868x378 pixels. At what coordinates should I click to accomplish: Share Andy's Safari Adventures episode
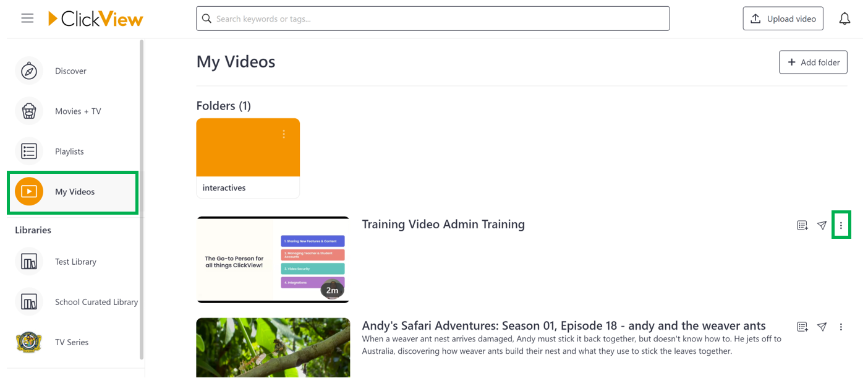pos(822,327)
